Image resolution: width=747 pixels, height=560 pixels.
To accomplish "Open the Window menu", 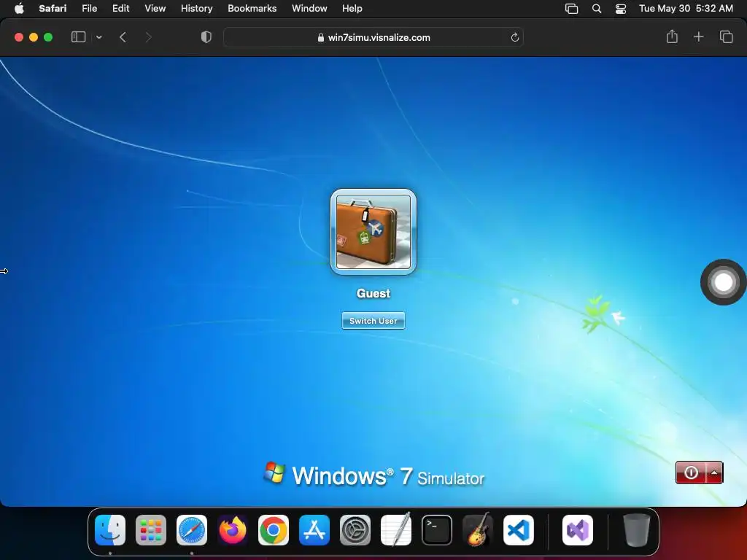I will coord(309,9).
